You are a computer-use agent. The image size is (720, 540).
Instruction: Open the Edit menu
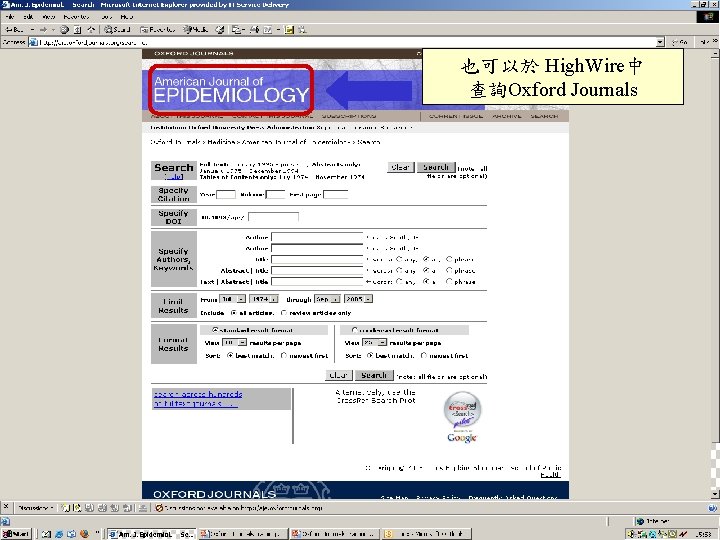pos(28,17)
